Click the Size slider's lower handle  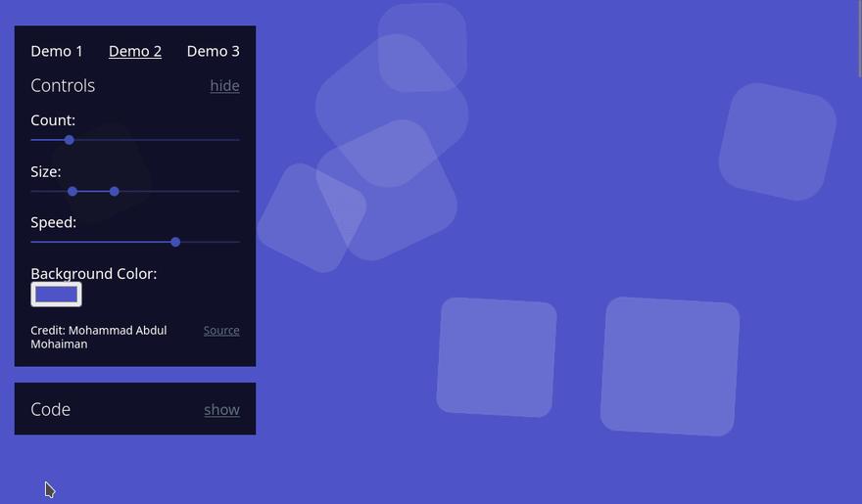tap(72, 191)
